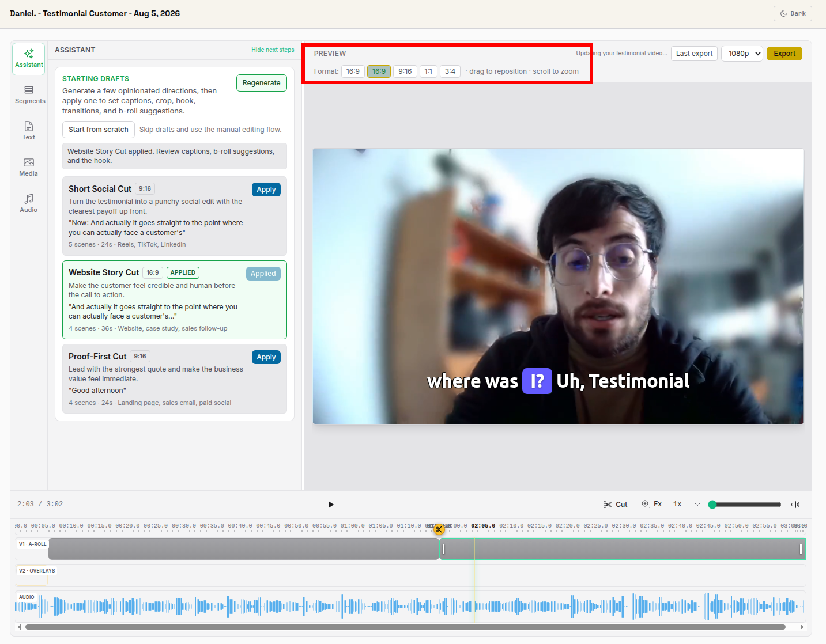This screenshot has height=644, width=826.
Task: Select the Assistant sidebar tab
Action: point(29,59)
